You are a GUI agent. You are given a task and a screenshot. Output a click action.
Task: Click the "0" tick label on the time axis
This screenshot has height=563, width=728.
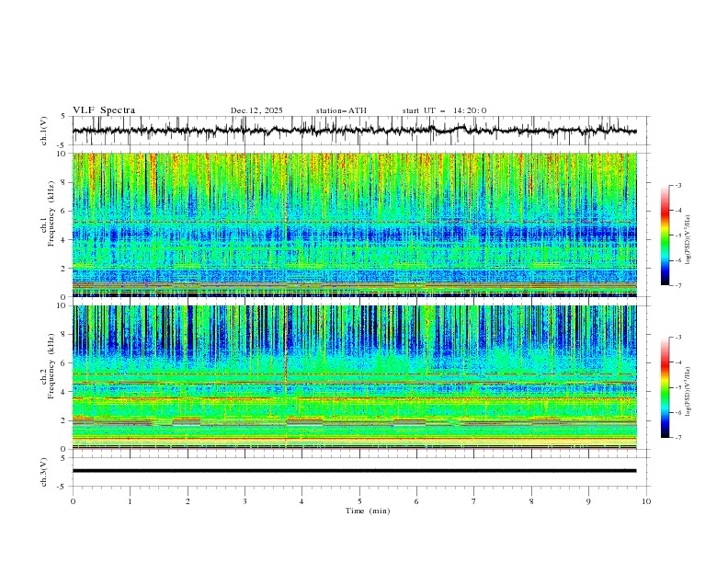click(x=73, y=501)
